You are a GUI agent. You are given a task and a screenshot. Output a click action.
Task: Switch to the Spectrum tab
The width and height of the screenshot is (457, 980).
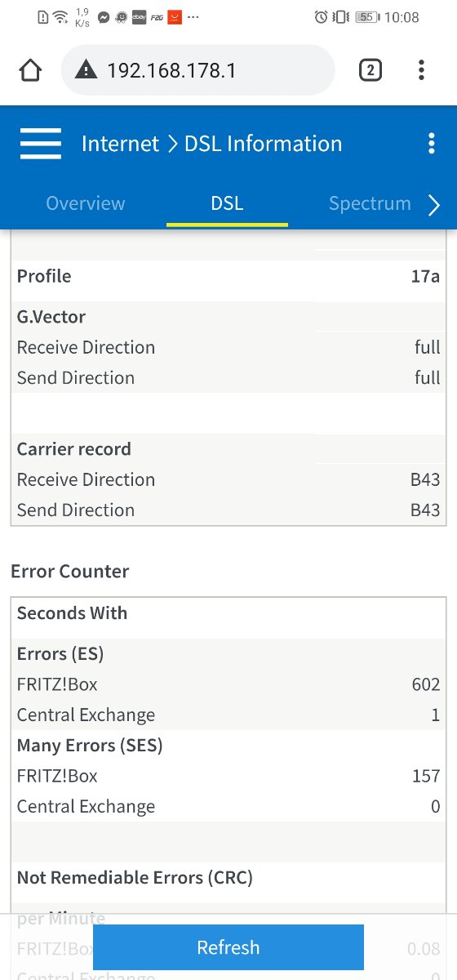click(370, 203)
